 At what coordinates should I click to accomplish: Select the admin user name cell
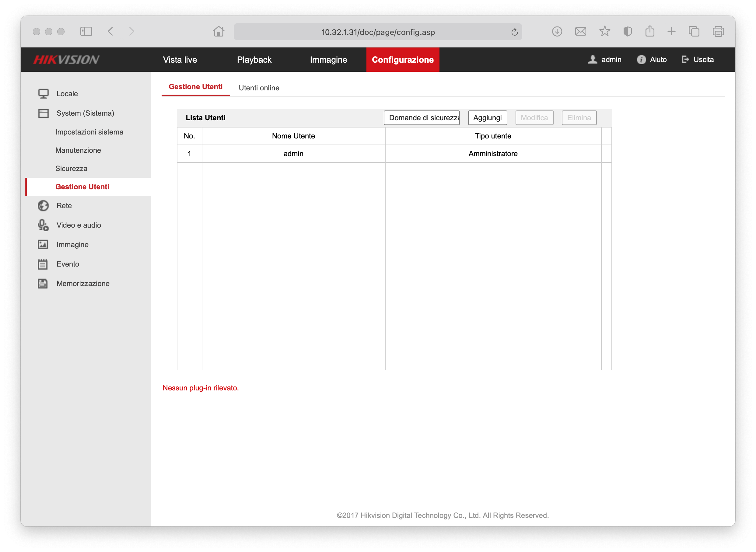point(293,154)
